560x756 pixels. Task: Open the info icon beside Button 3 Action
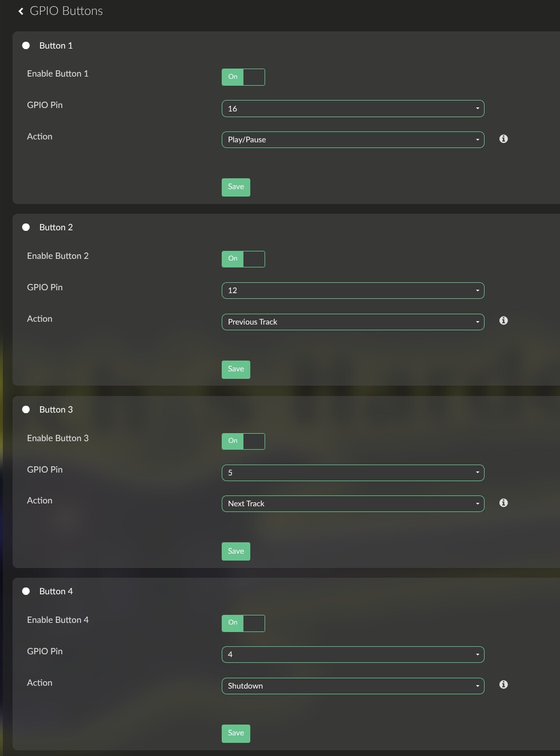(503, 503)
